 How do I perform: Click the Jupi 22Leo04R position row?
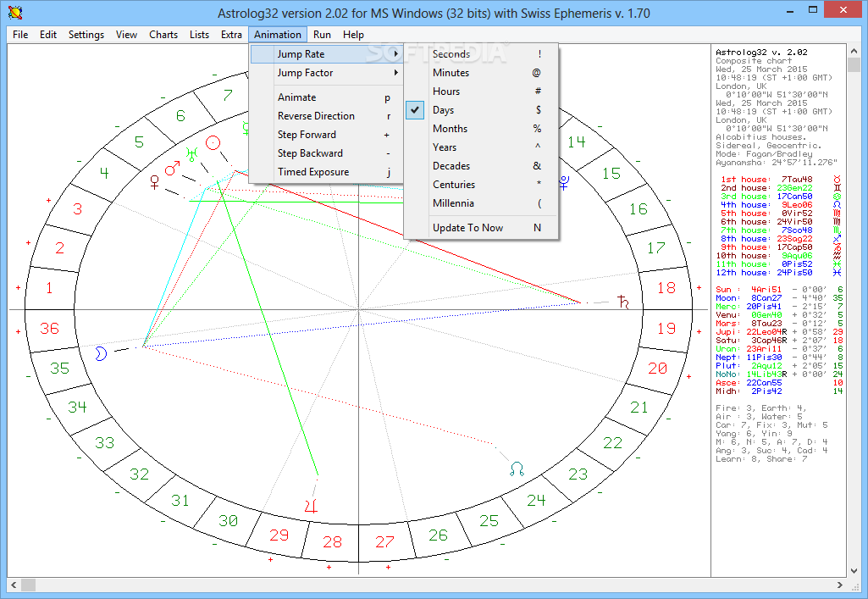[779, 331]
